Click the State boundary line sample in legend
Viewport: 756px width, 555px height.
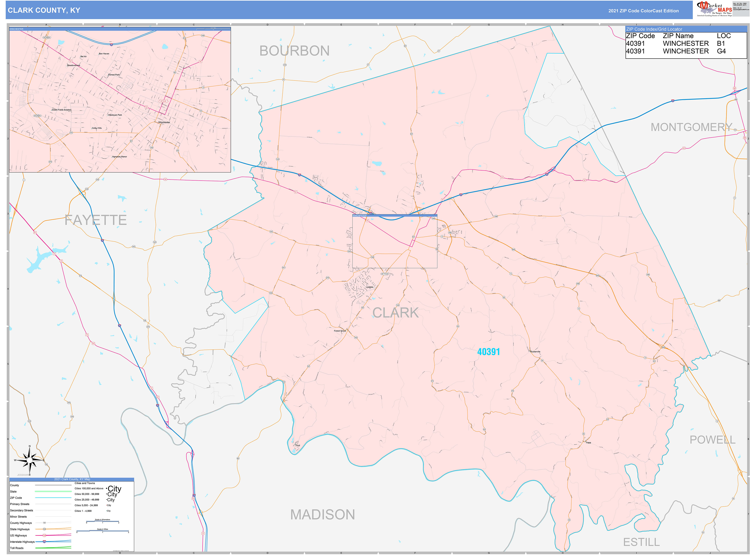[53, 491]
